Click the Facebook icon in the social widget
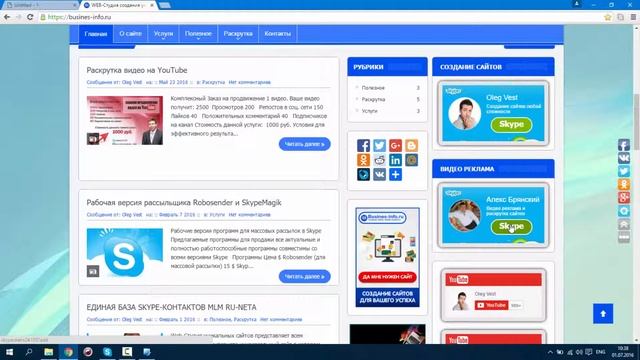This screenshot has height=360, width=640. (x=363, y=145)
